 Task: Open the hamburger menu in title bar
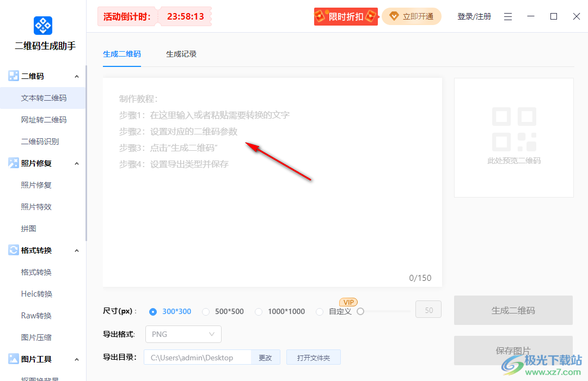[x=508, y=16]
